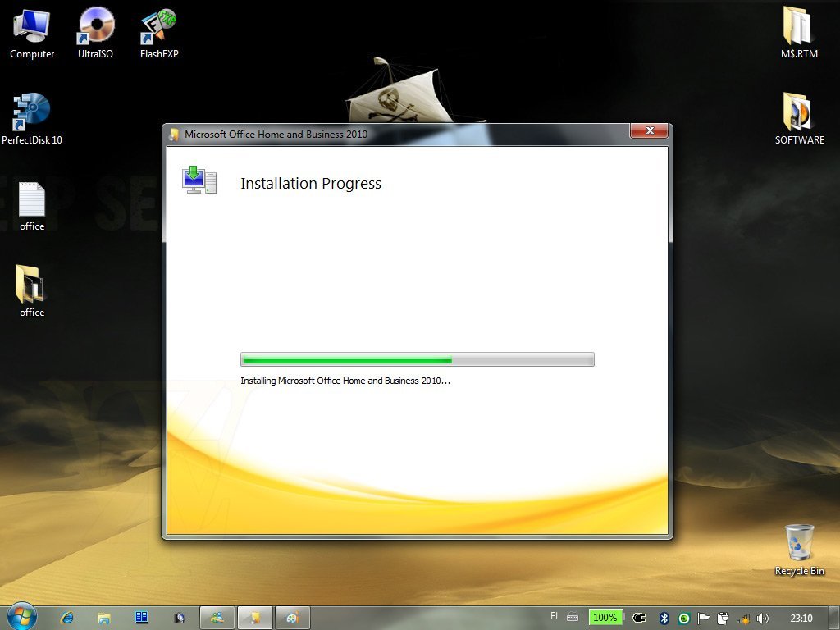840x630 pixels.
Task: Click the 23:10 system clock
Action: [801, 618]
